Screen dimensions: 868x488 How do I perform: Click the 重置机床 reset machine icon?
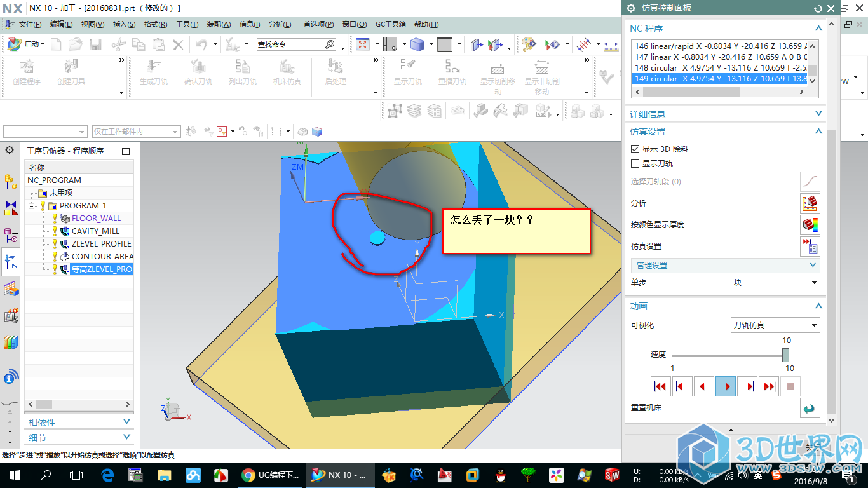click(x=810, y=408)
